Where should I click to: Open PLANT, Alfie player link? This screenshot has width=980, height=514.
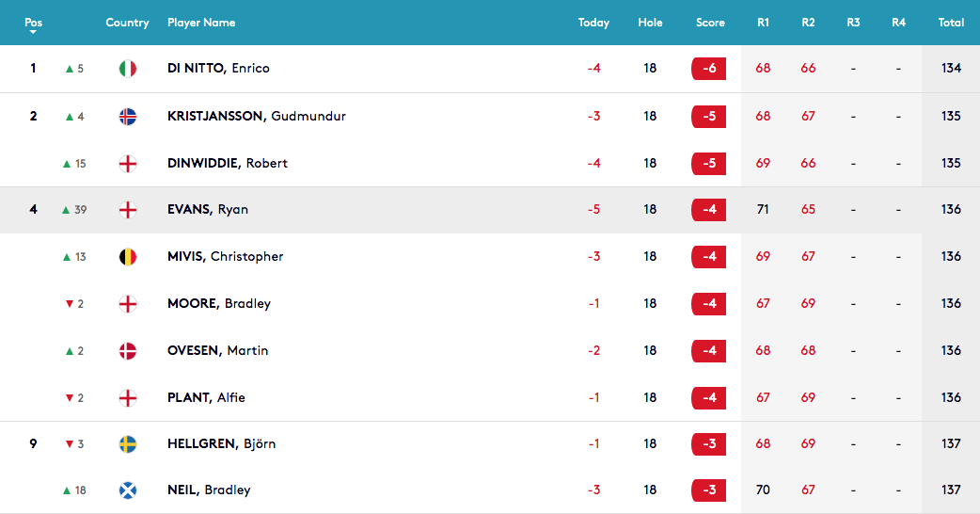(206, 397)
